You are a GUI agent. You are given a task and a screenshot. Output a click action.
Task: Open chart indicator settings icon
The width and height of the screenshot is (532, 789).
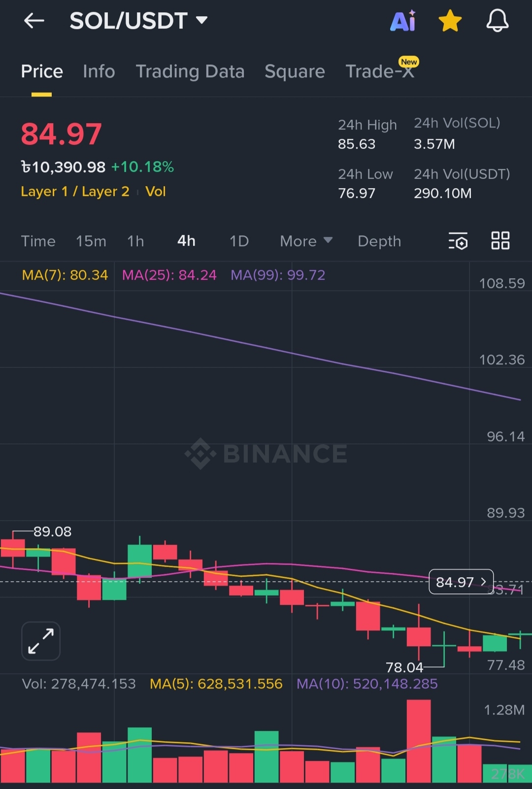point(458,241)
